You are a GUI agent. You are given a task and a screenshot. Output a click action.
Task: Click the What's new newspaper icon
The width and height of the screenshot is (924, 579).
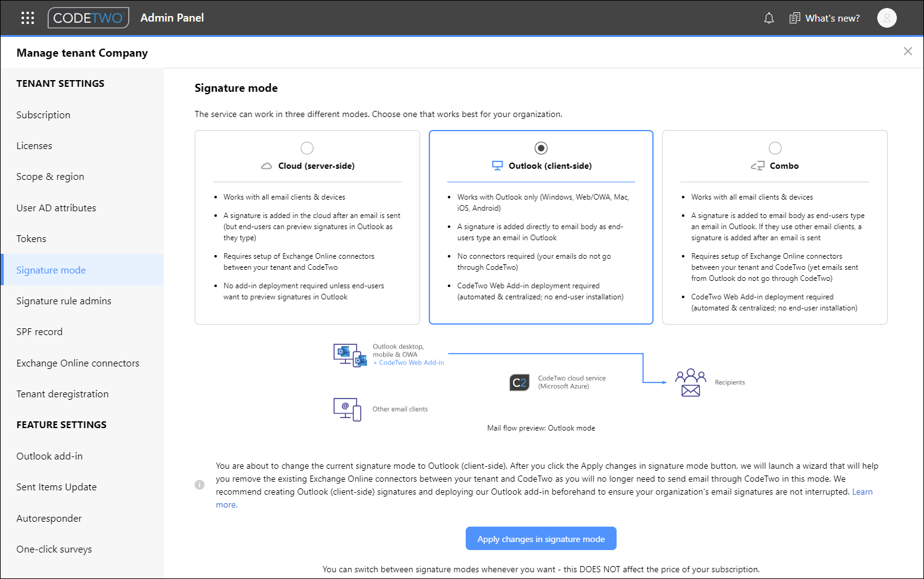click(x=795, y=18)
